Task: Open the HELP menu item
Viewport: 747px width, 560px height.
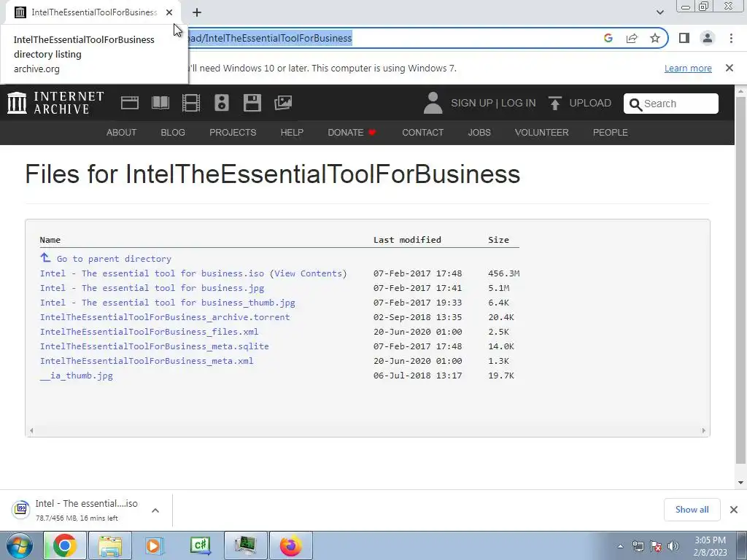Action: point(292,133)
